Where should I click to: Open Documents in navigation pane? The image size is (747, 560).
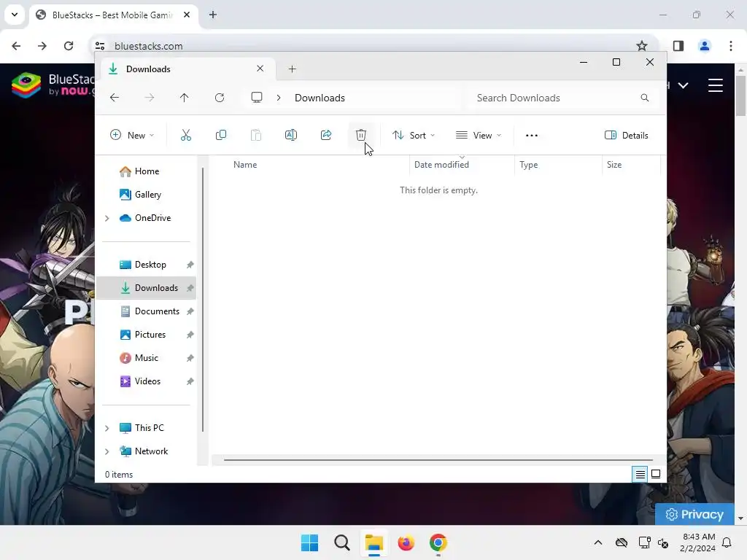[147, 311]
